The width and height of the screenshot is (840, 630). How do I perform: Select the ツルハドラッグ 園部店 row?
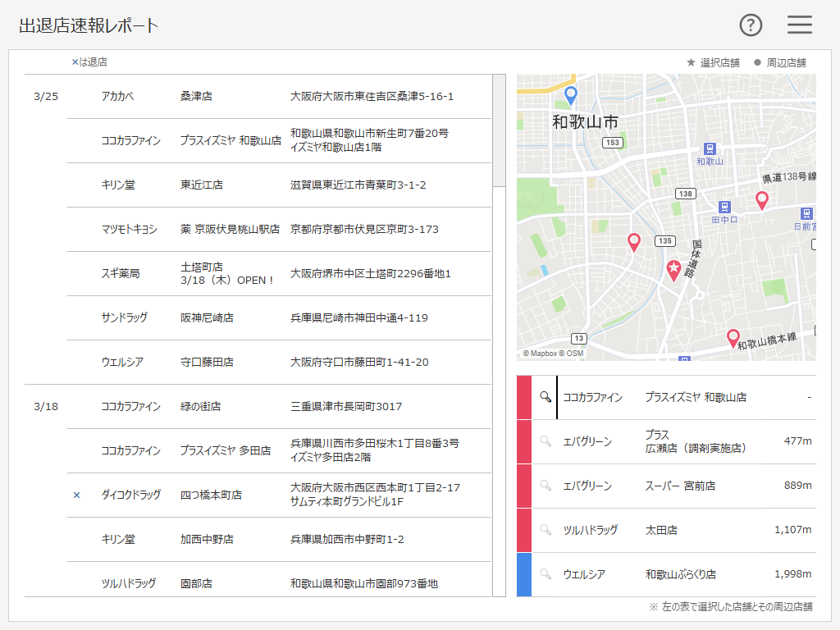pos(279,581)
